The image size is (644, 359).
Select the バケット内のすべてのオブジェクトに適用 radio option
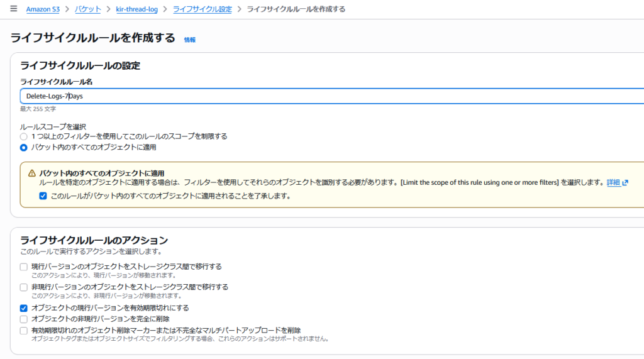coord(24,148)
